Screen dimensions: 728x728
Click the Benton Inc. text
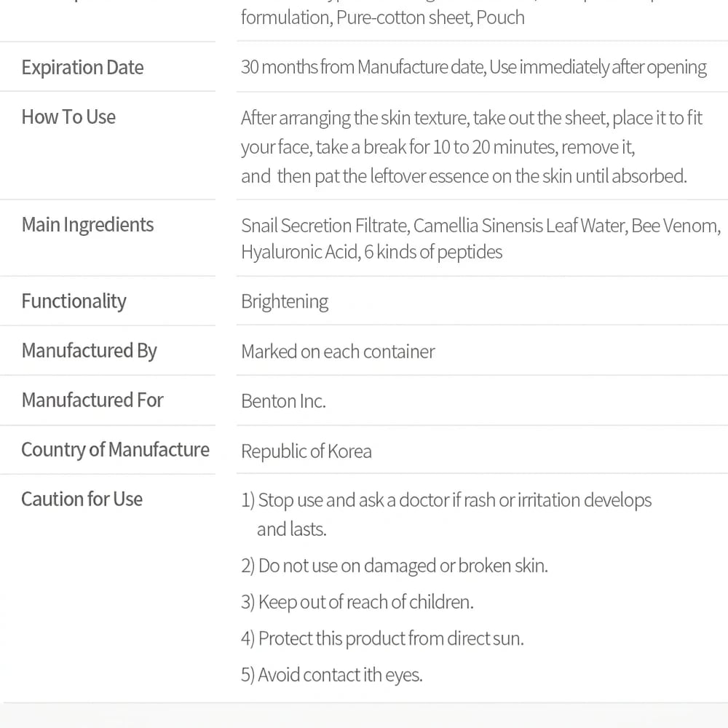tap(283, 401)
